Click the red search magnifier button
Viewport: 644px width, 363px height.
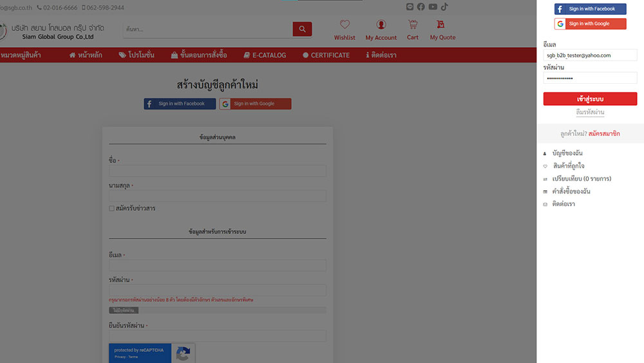coord(302,29)
